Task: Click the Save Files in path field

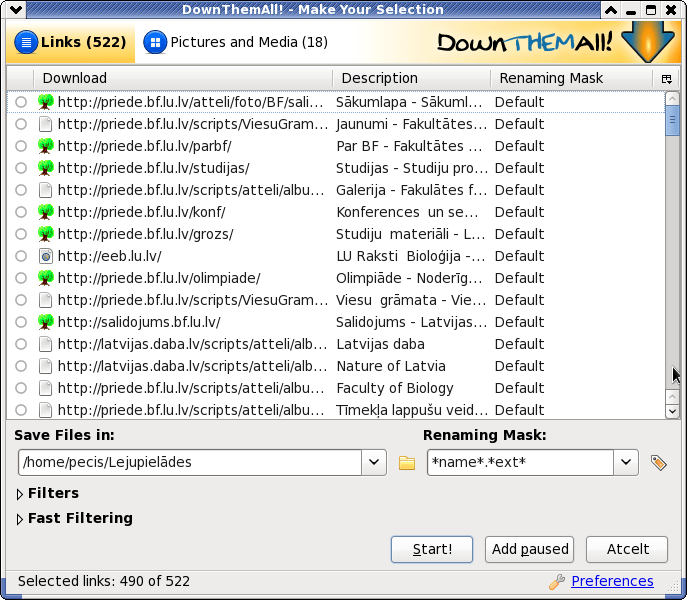Action: 190,462
